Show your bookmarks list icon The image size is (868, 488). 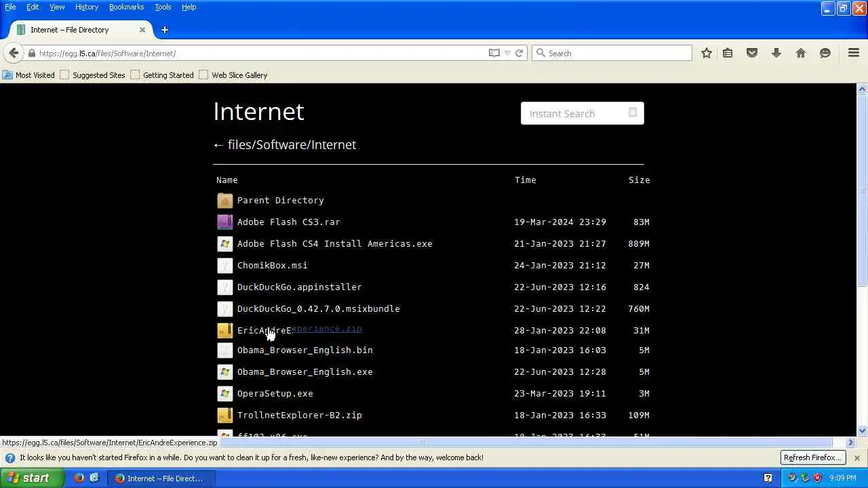(x=728, y=53)
